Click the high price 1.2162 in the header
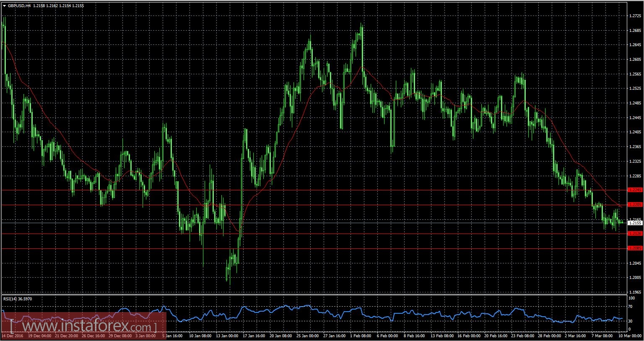Image resolution: width=644 pixels, height=341 pixels. [x=52, y=6]
